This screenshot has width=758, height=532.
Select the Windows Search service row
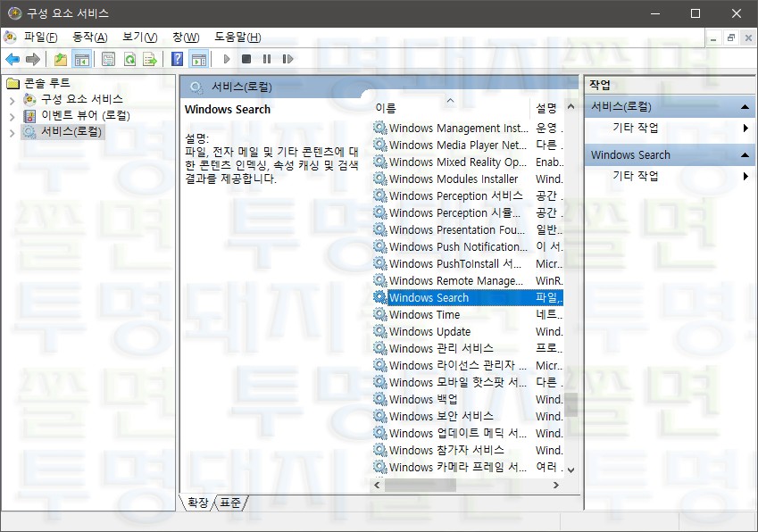coord(468,297)
